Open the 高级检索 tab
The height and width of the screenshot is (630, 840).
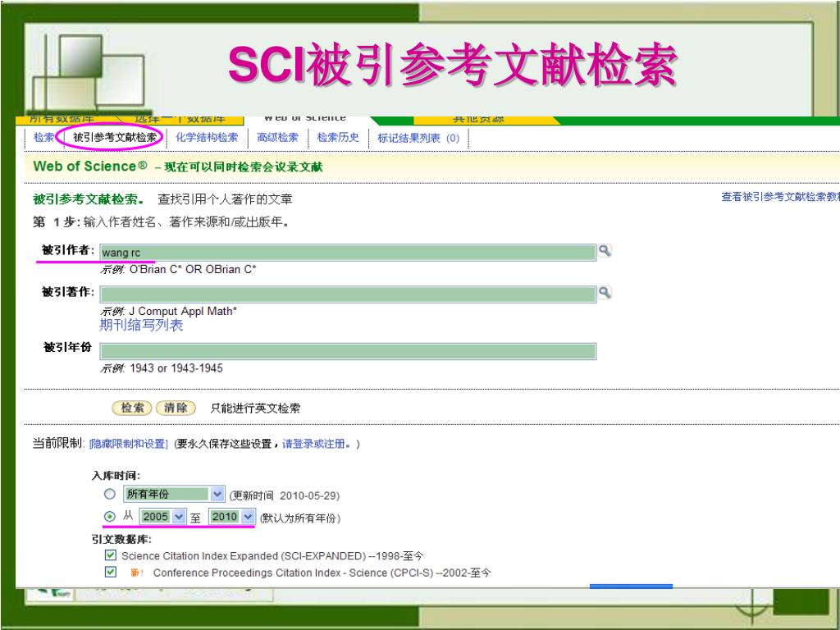pyautogui.click(x=277, y=137)
